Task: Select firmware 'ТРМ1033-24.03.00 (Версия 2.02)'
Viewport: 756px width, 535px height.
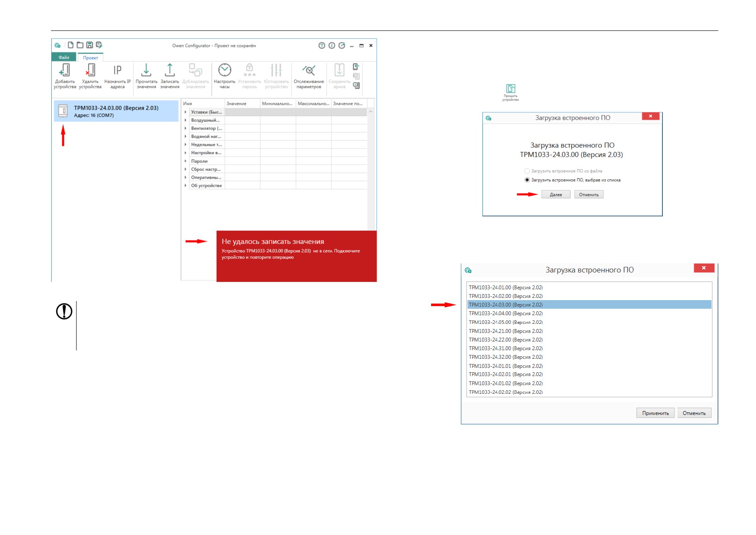Action: (589, 305)
